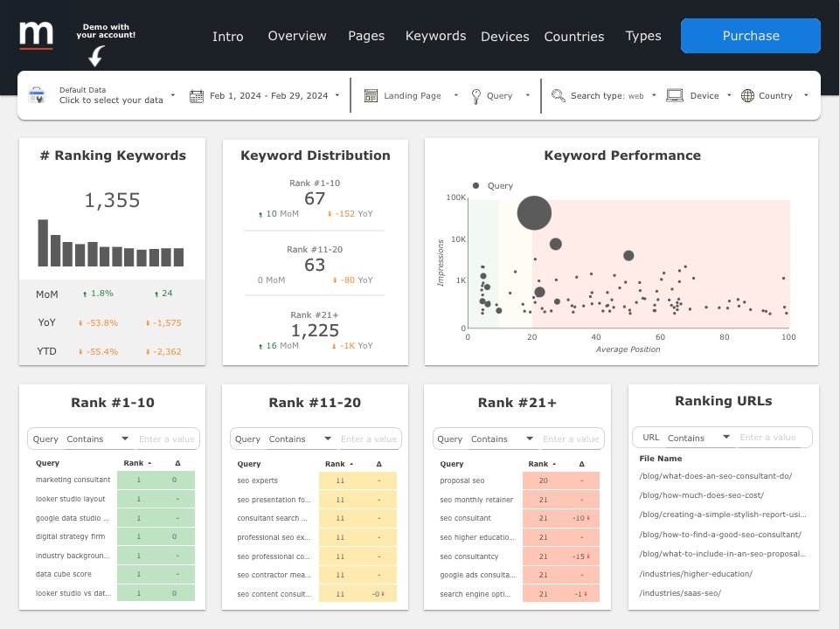Expand the Landing Page filter dropdown
The image size is (840, 629).
coord(456,95)
